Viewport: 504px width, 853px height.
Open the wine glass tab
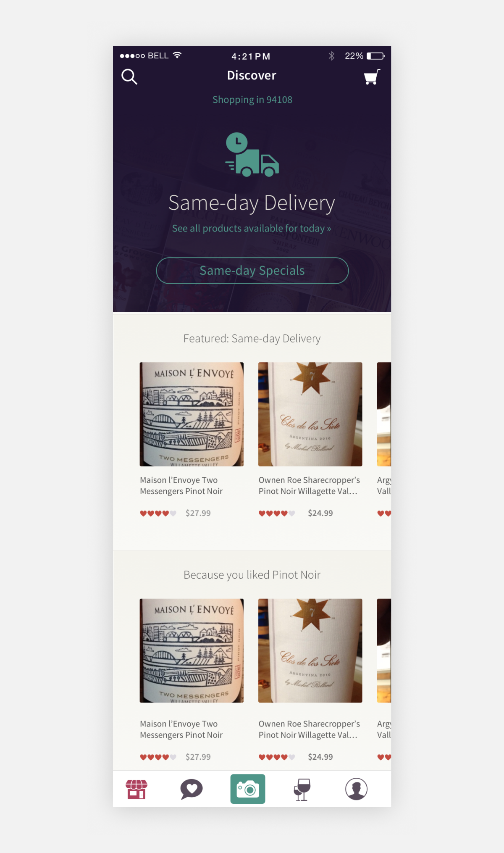[302, 789]
